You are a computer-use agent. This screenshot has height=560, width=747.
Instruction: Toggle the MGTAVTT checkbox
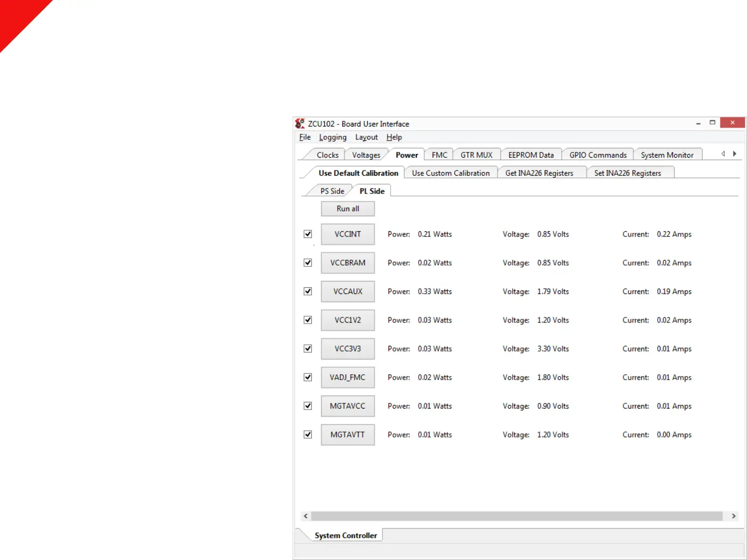tap(308, 435)
